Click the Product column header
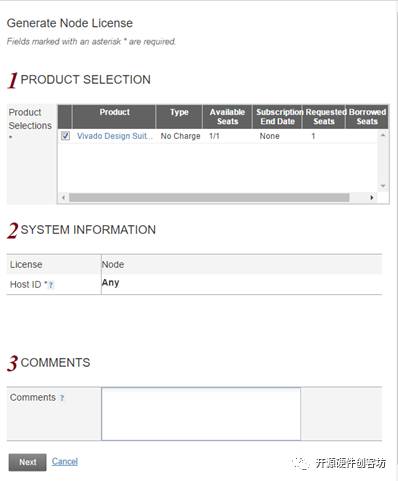398x481 pixels. click(114, 117)
